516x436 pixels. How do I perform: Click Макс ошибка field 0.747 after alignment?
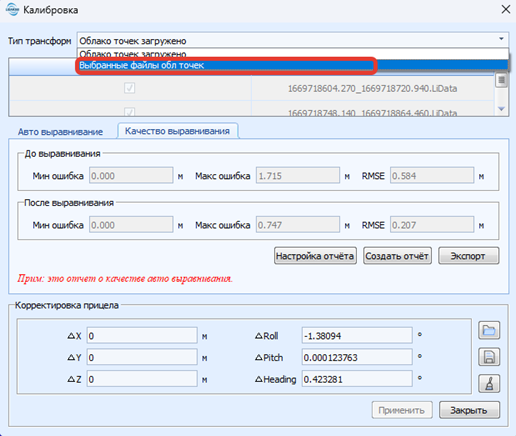pyautogui.click(x=298, y=225)
